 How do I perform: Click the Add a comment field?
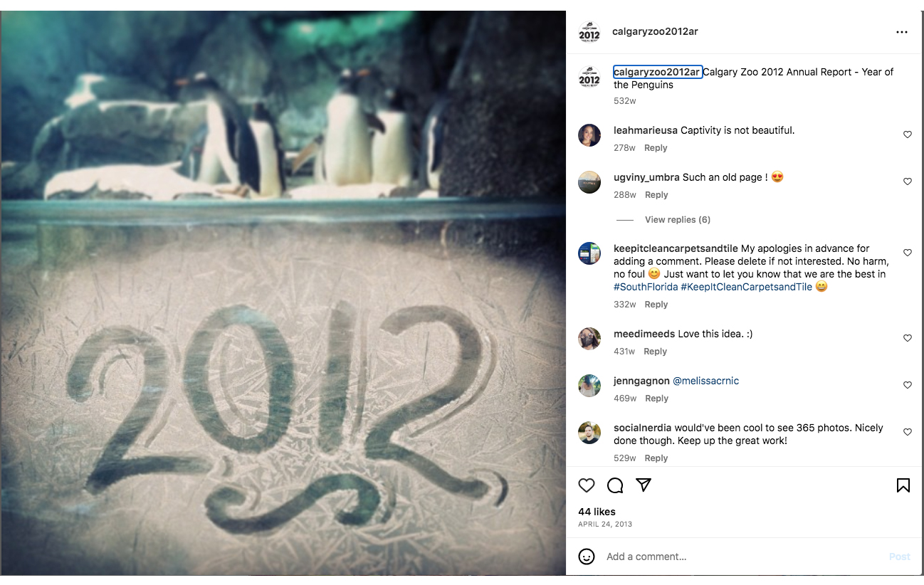(x=740, y=557)
